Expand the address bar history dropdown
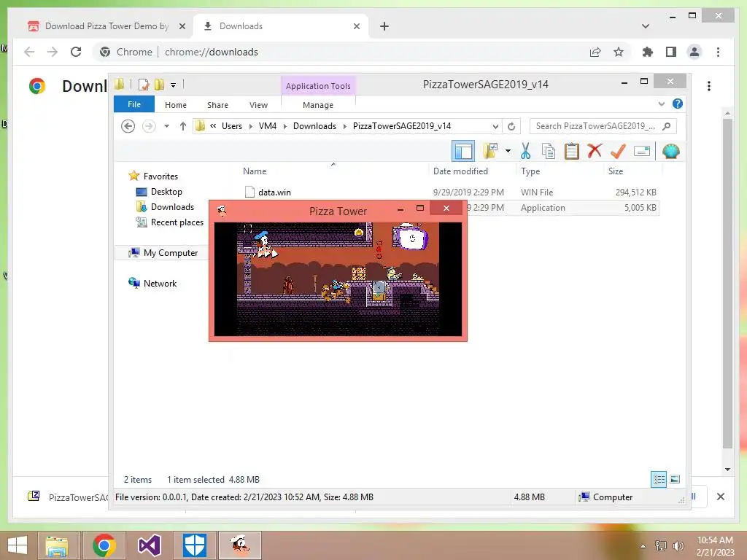Image resolution: width=747 pixels, height=560 pixels. tap(495, 126)
